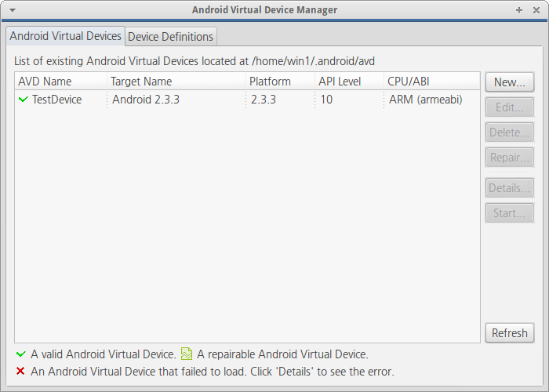Click the AVD location path text

pos(314,61)
